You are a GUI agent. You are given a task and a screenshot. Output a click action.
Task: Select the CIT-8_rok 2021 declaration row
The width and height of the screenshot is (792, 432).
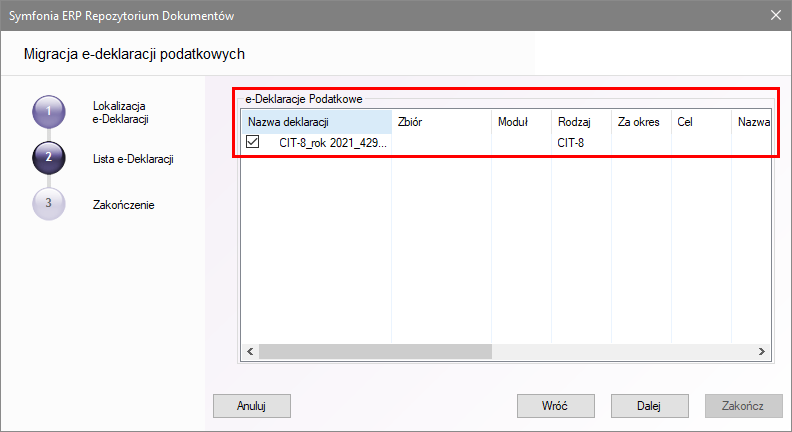pyautogui.click(x=332, y=144)
